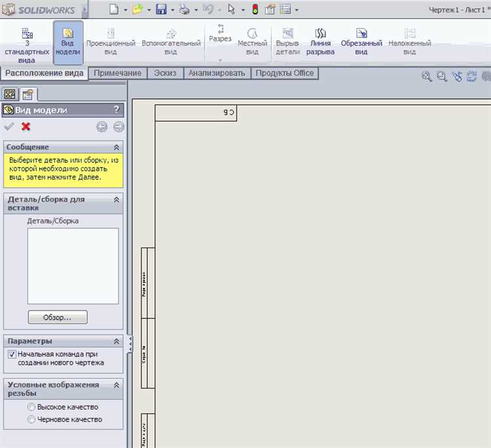Select Высокое качество radio button
The width and height of the screenshot is (491, 448).
tap(31, 407)
